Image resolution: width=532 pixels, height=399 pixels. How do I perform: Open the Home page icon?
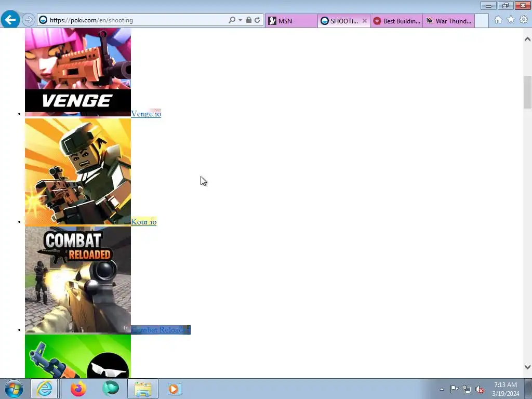498,20
